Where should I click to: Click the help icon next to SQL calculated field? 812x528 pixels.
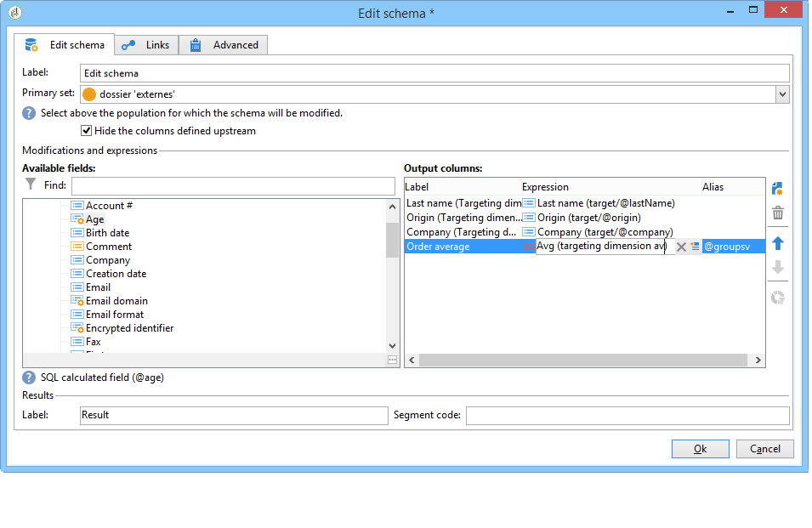29,378
